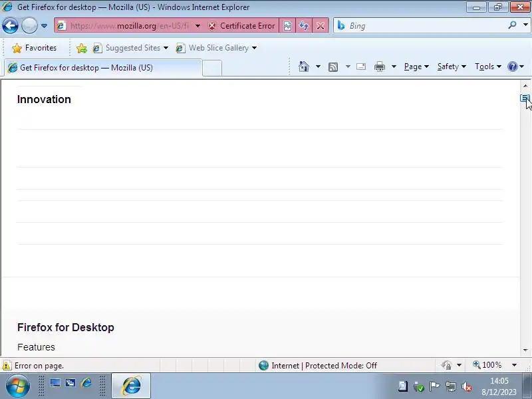The width and height of the screenshot is (532, 399).
Task: Click the vertical scrollbar thumb
Action: click(x=525, y=98)
